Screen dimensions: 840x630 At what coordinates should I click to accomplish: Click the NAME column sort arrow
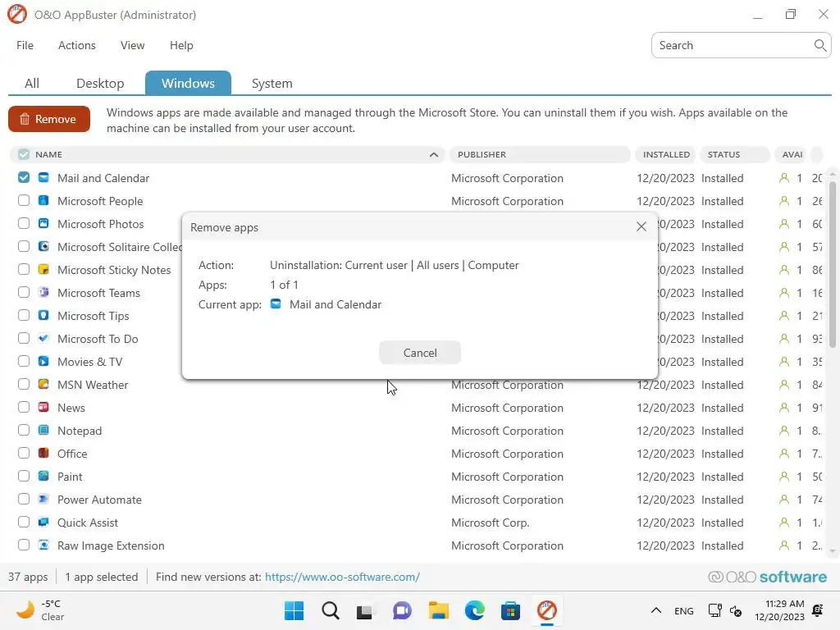(434, 155)
